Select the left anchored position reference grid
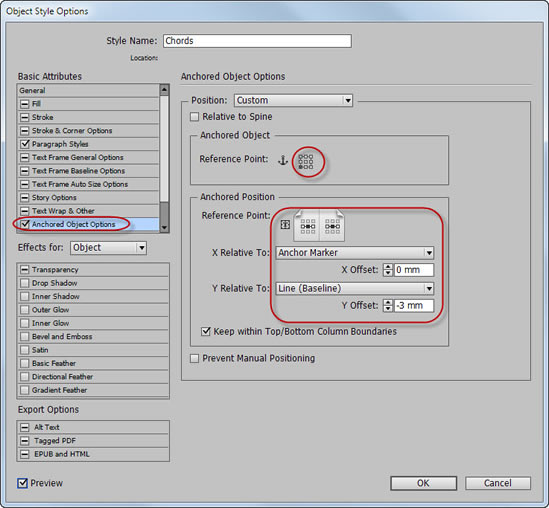The width and height of the screenshot is (549, 508). [x=308, y=227]
